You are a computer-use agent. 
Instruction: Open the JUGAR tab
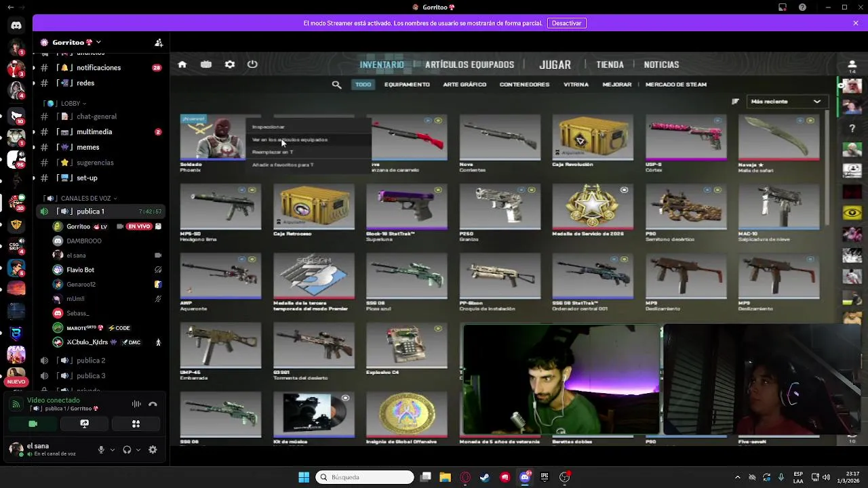point(555,64)
